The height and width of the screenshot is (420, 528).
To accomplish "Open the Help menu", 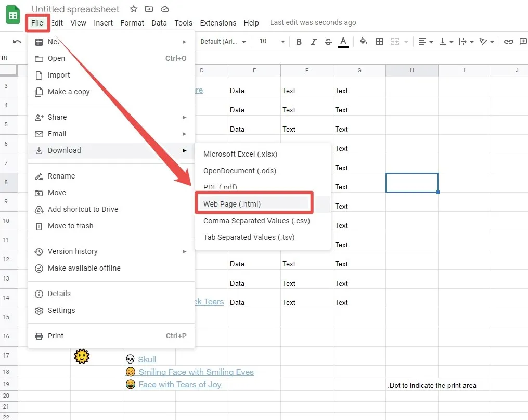I will [x=251, y=23].
